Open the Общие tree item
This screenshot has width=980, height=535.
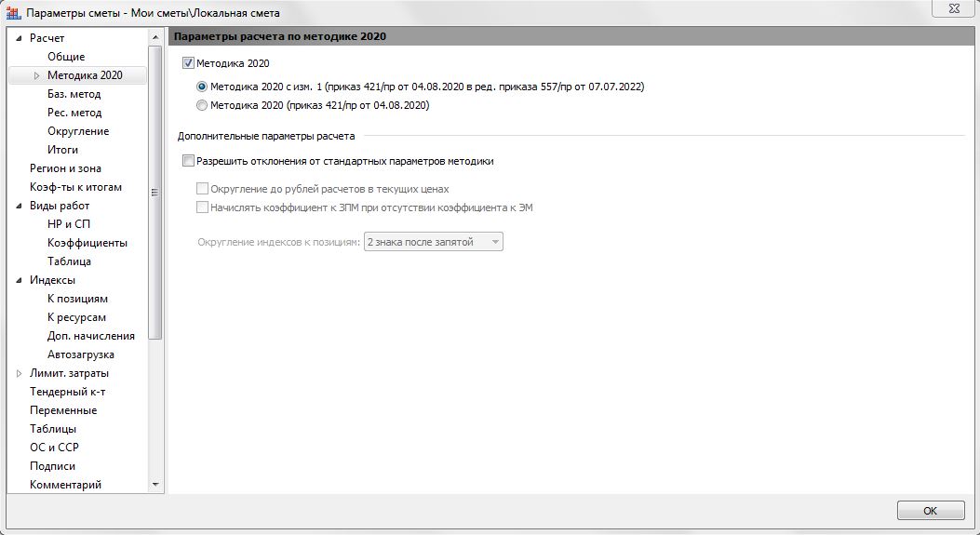coord(66,57)
